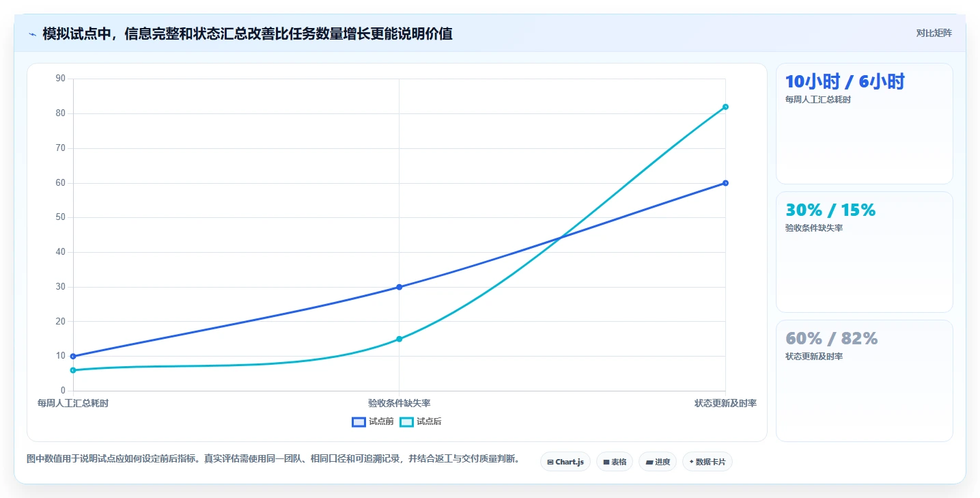Click the 60% / 82% card value

832,339
